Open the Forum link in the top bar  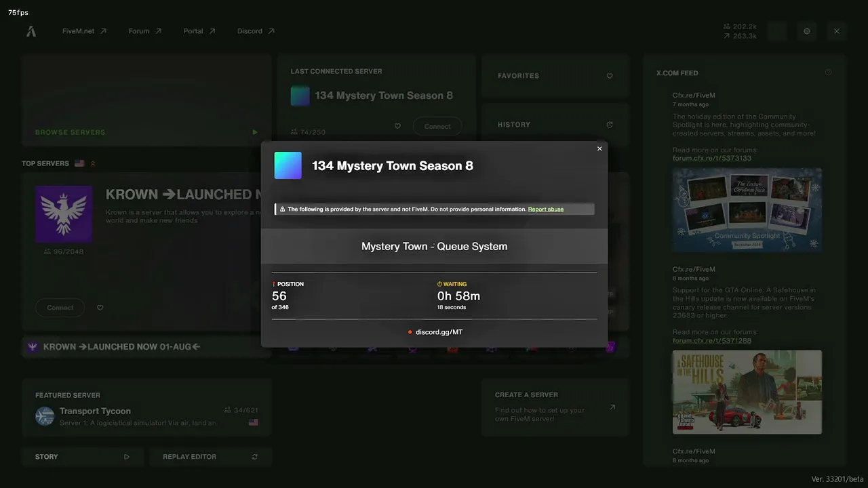point(145,31)
